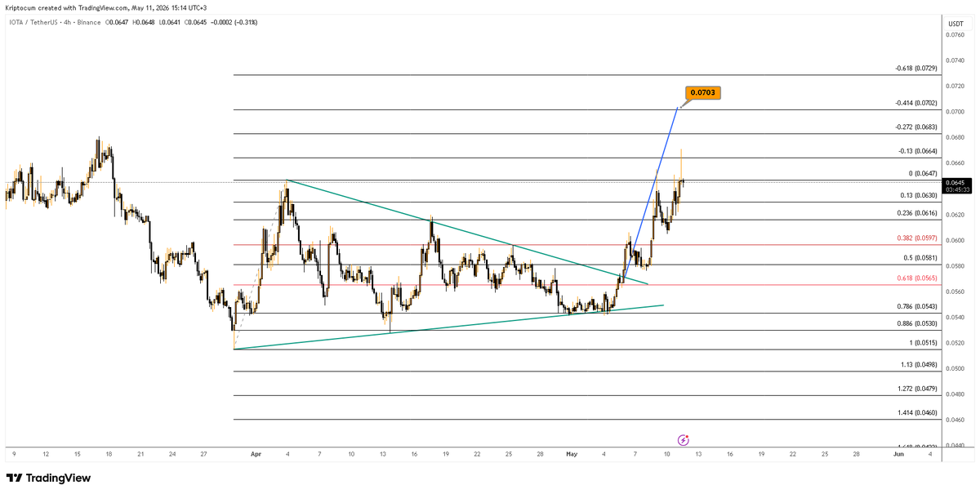
Task: Click 0.0480 on the price axis
Action: 955,394
